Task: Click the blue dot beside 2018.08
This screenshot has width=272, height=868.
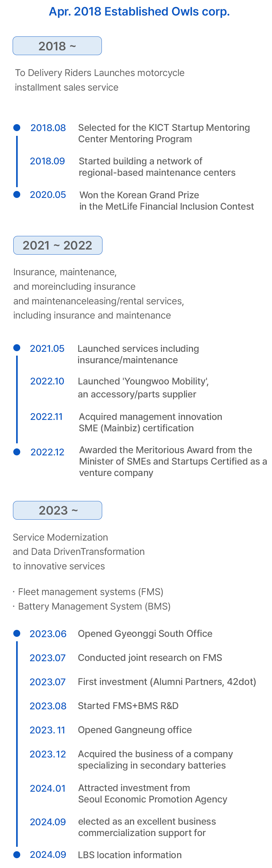Action: (x=17, y=128)
